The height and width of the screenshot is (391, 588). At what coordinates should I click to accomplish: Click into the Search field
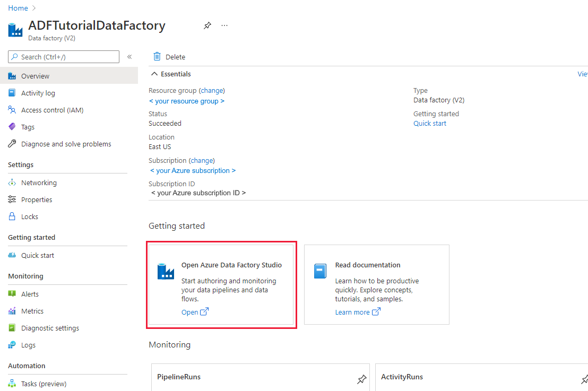click(x=64, y=56)
